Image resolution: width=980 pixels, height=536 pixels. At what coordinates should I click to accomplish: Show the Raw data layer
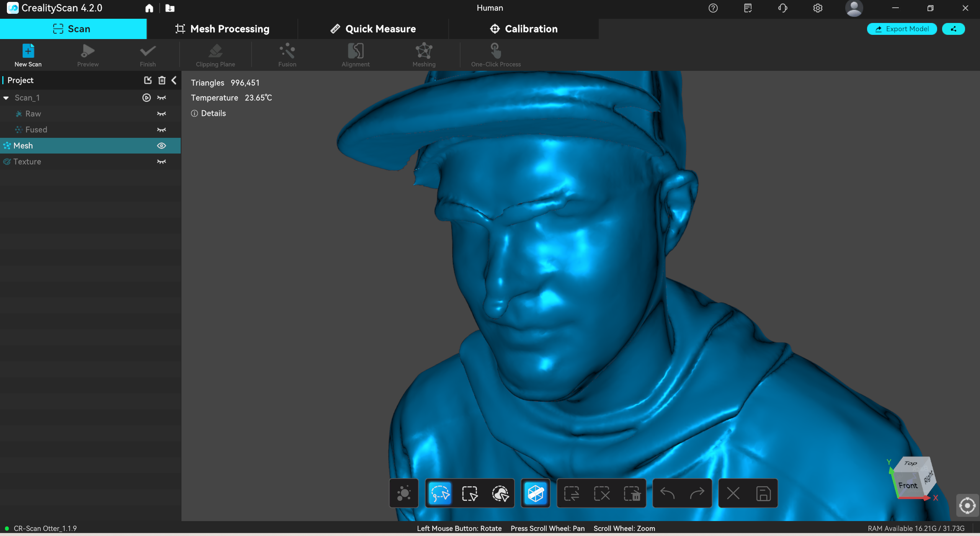click(162, 114)
